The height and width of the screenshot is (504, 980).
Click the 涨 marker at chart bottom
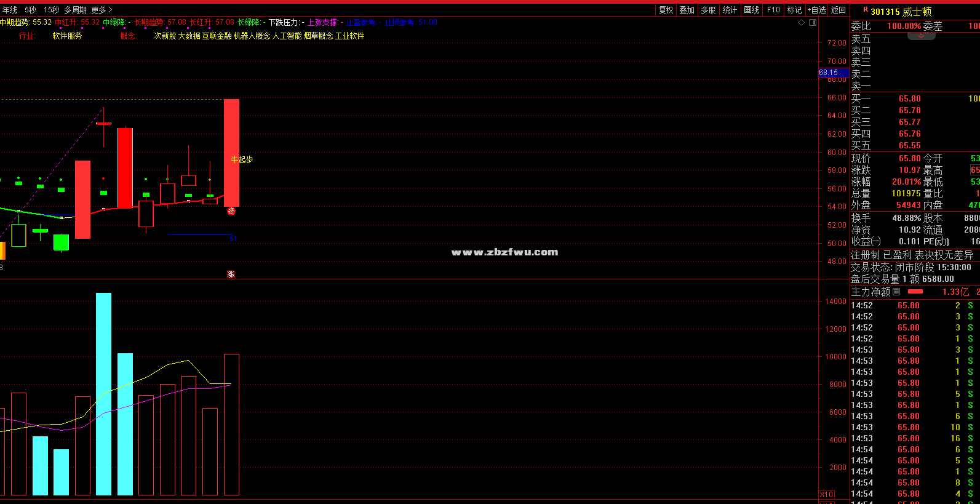click(x=231, y=274)
